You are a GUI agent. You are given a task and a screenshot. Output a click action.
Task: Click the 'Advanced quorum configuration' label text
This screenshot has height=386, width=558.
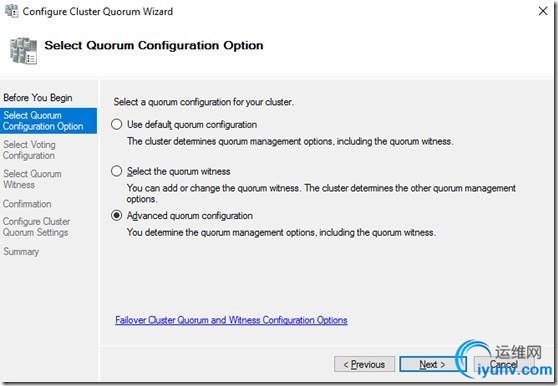pyautogui.click(x=190, y=216)
